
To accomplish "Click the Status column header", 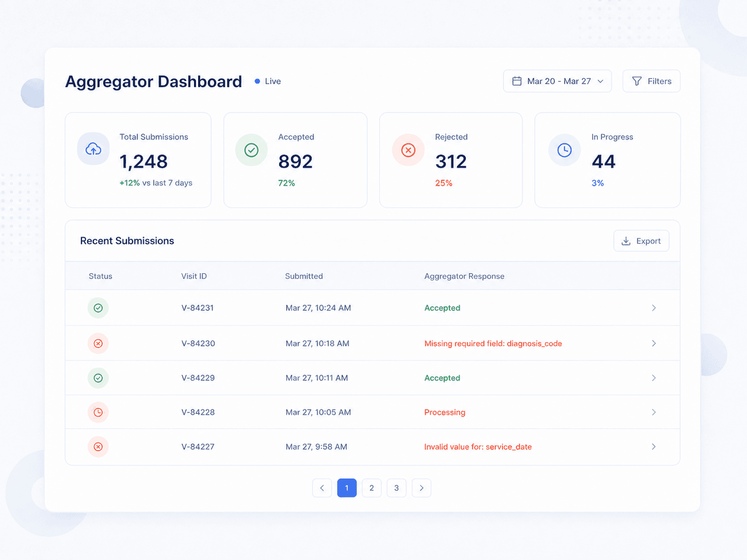I will coord(101,276).
